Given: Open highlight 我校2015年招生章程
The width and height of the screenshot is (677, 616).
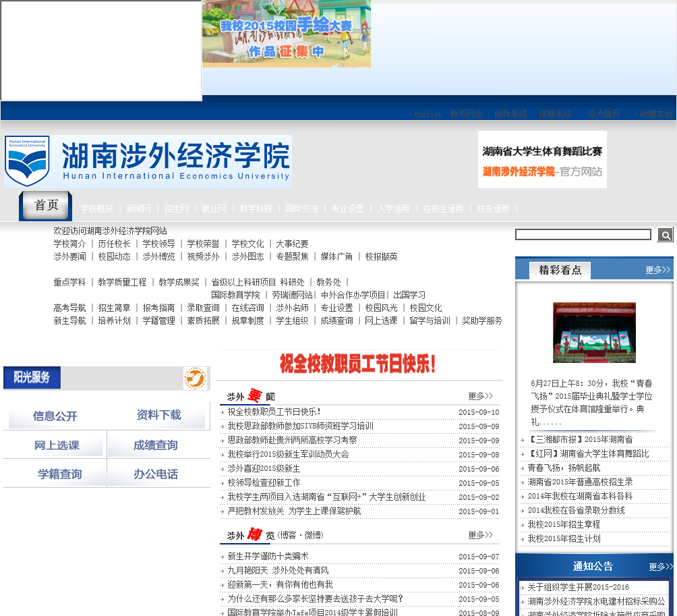Looking at the screenshot, I should (564, 524).
